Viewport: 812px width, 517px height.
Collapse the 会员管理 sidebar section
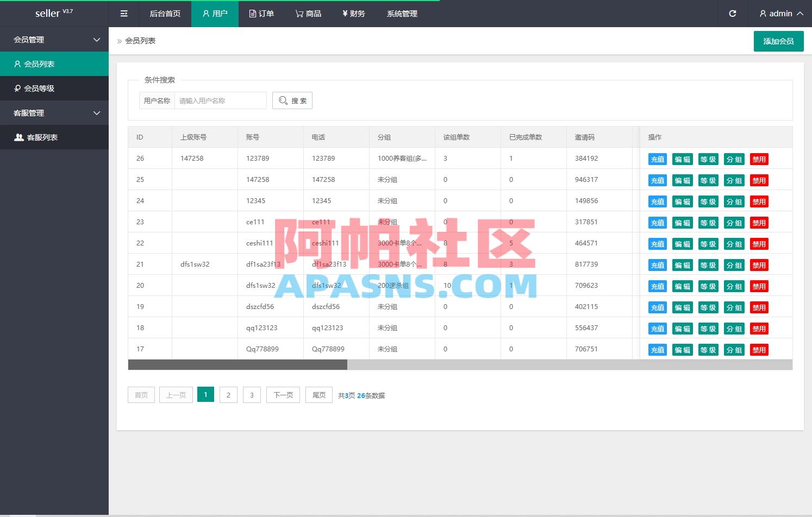[54, 39]
